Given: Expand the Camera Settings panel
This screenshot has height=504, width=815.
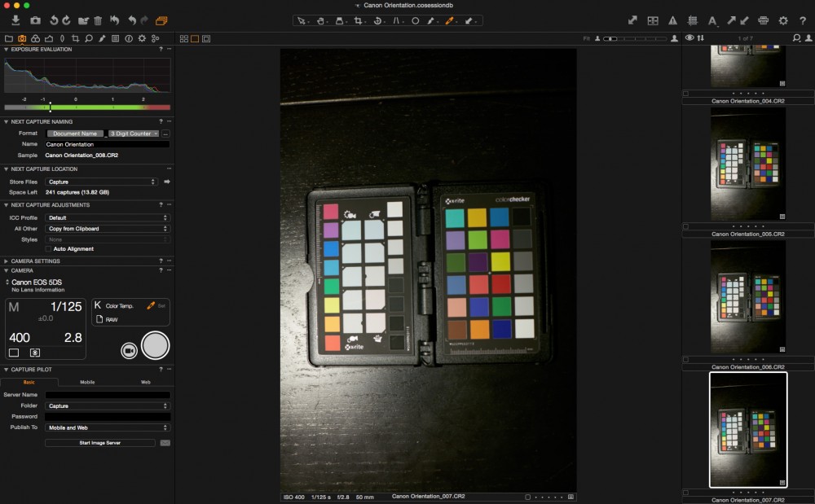Looking at the screenshot, I should pyautogui.click(x=7, y=261).
